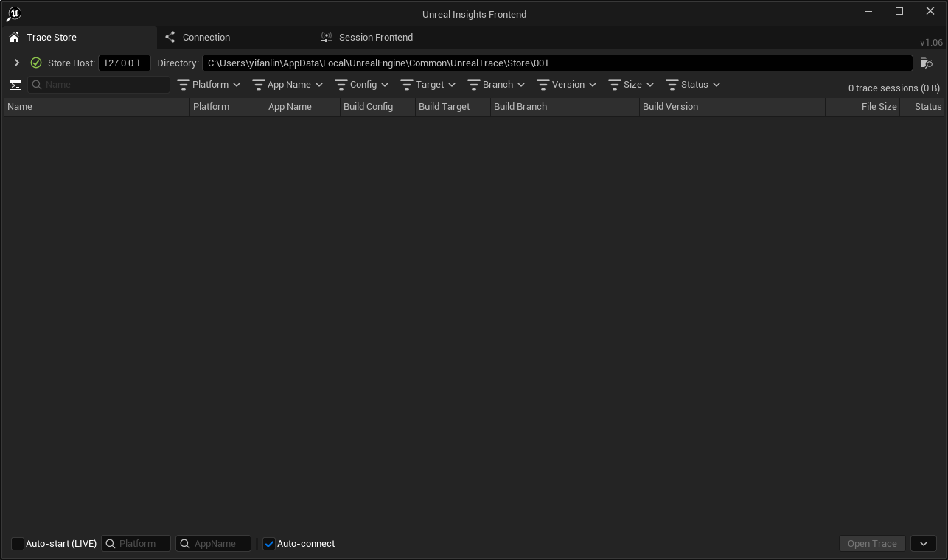
Task: Open the dropdown arrow beside Open Trace
Action: coord(924,544)
